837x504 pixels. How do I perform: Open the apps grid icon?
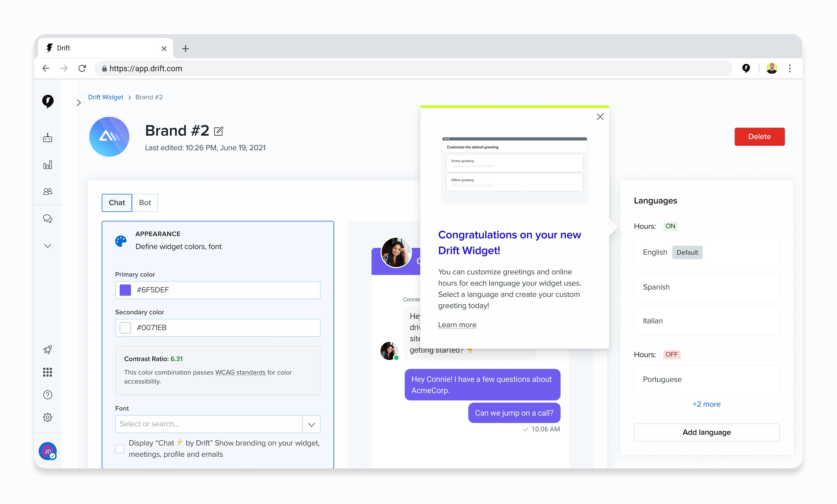[48, 372]
